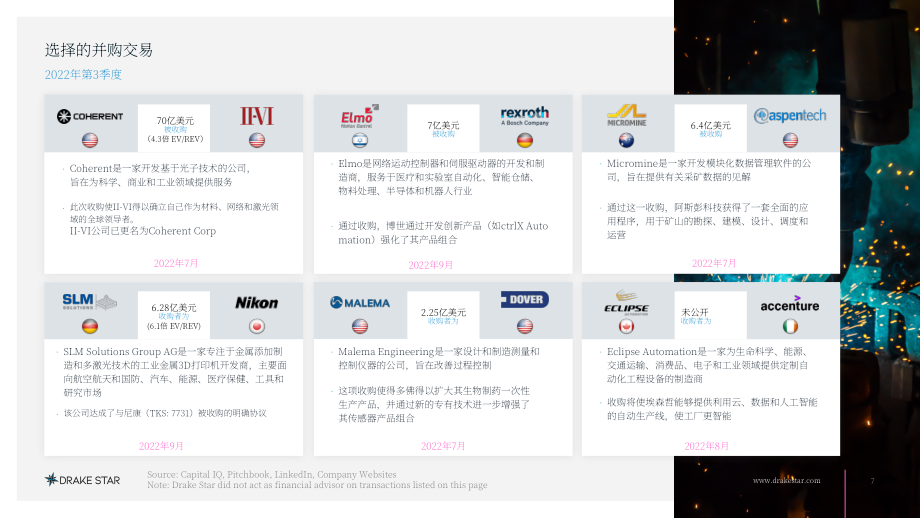The height and width of the screenshot is (518, 920).
Task: Click the Coherent company logo
Action: pyautogui.click(x=90, y=116)
